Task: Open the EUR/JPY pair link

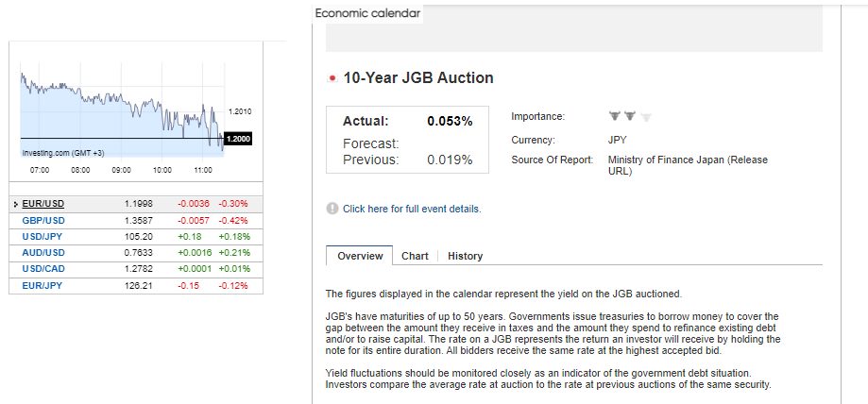Action: coord(42,284)
